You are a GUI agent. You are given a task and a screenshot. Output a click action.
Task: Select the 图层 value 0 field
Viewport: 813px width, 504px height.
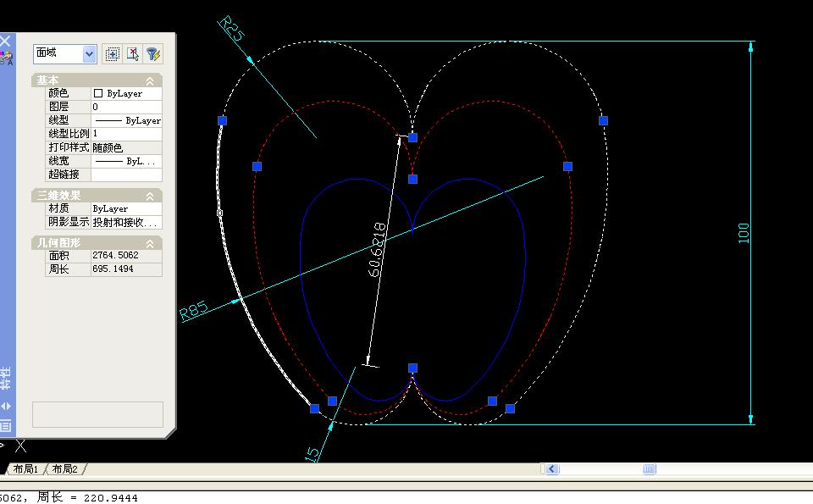tap(126, 107)
